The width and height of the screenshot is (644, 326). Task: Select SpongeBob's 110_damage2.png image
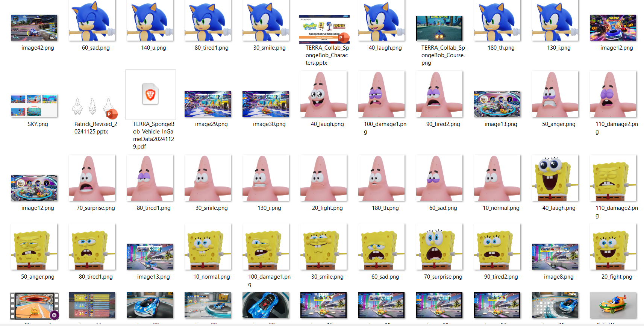(613, 178)
